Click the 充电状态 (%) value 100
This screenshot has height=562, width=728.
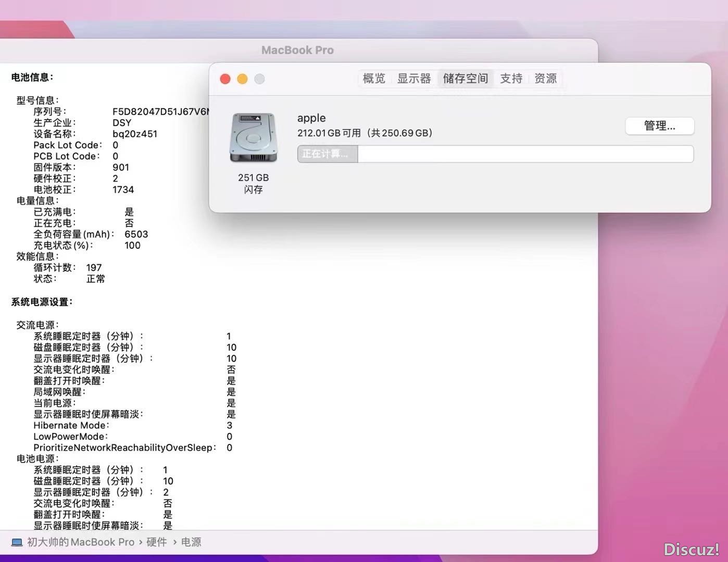[x=132, y=246]
